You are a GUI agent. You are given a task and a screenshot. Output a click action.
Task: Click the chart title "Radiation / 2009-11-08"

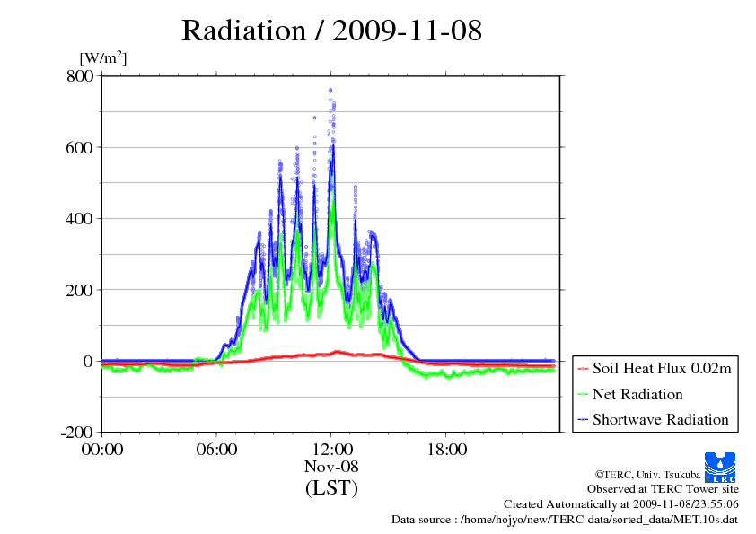[x=331, y=31]
